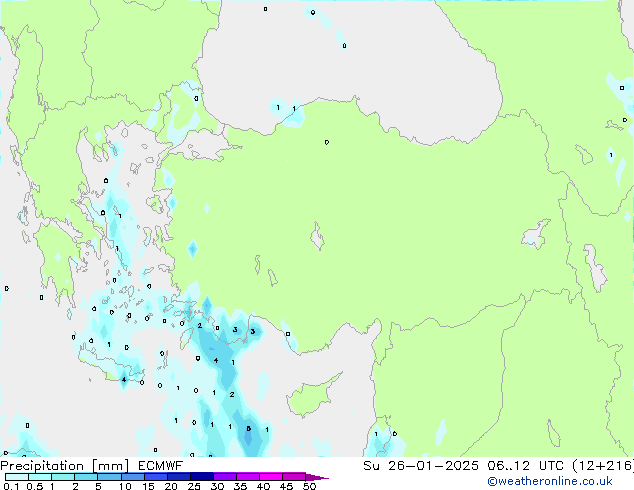Click the legend arrow tip beyond 50
The image size is (634, 490).
coord(317,477)
